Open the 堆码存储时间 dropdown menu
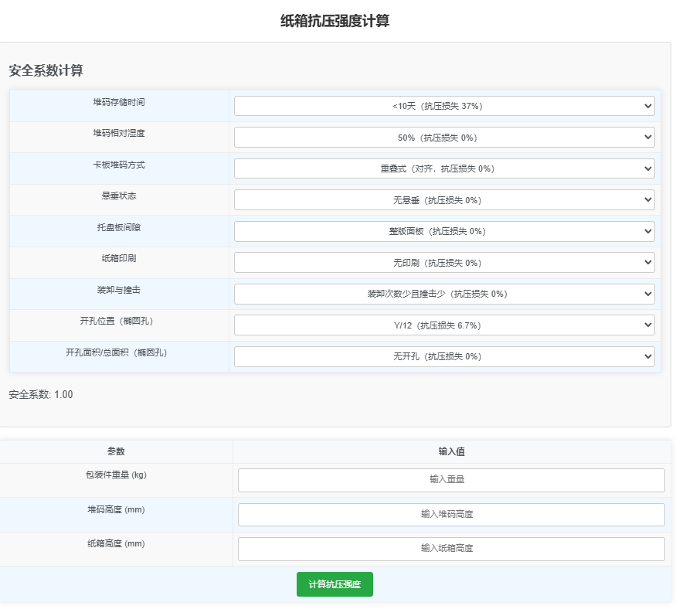The image size is (676, 616). [x=442, y=105]
